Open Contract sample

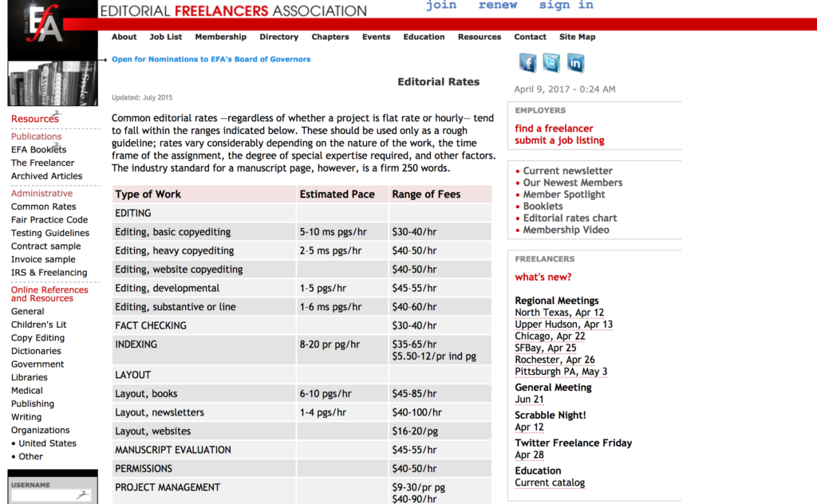[x=45, y=246]
